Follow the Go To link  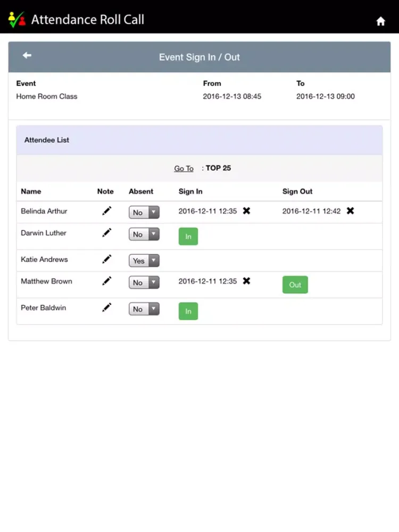point(184,169)
